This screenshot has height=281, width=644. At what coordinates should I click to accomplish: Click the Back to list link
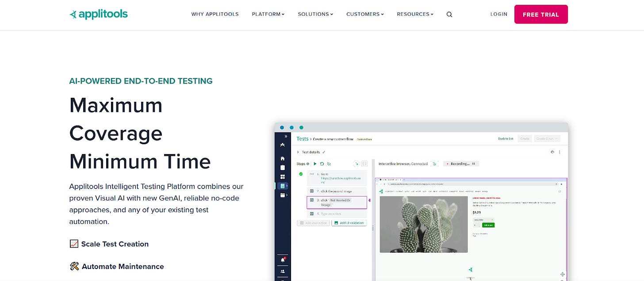(x=506, y=139)
